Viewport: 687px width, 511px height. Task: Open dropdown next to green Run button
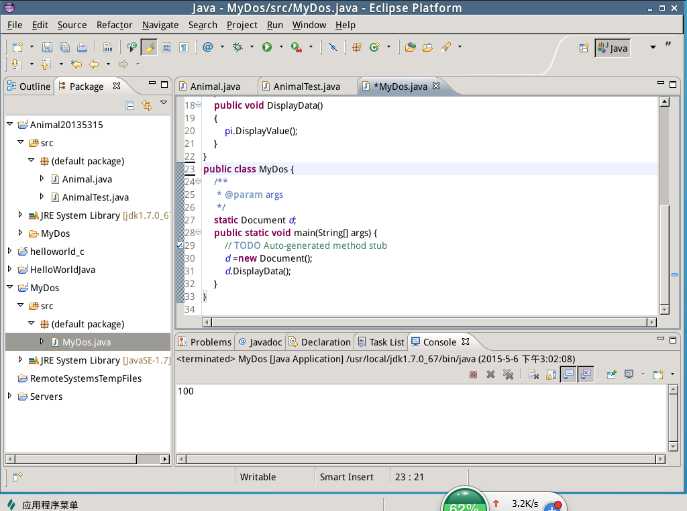[281, 46]
